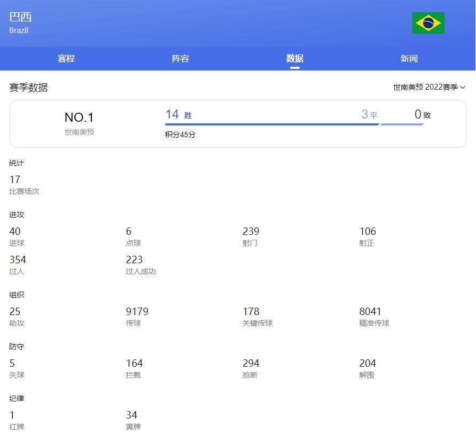Select the 9179 传球 passes stat
This screenshot has width=476, height=448.
point(137,317)
